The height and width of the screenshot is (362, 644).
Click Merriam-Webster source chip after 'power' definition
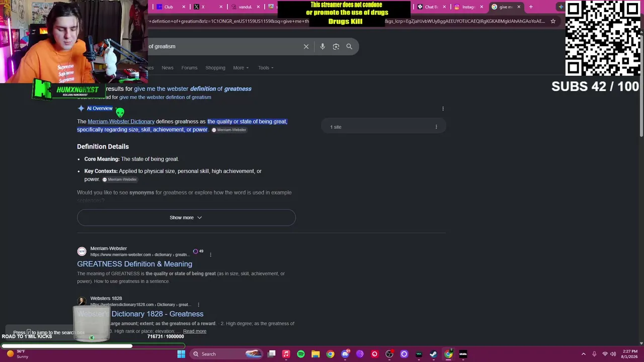point(229,130)
